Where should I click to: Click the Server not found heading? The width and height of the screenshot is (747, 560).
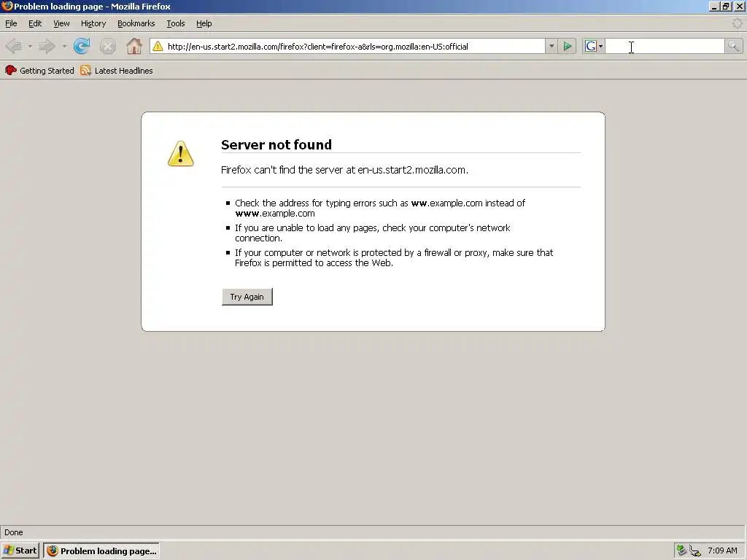tap(276, 145)
